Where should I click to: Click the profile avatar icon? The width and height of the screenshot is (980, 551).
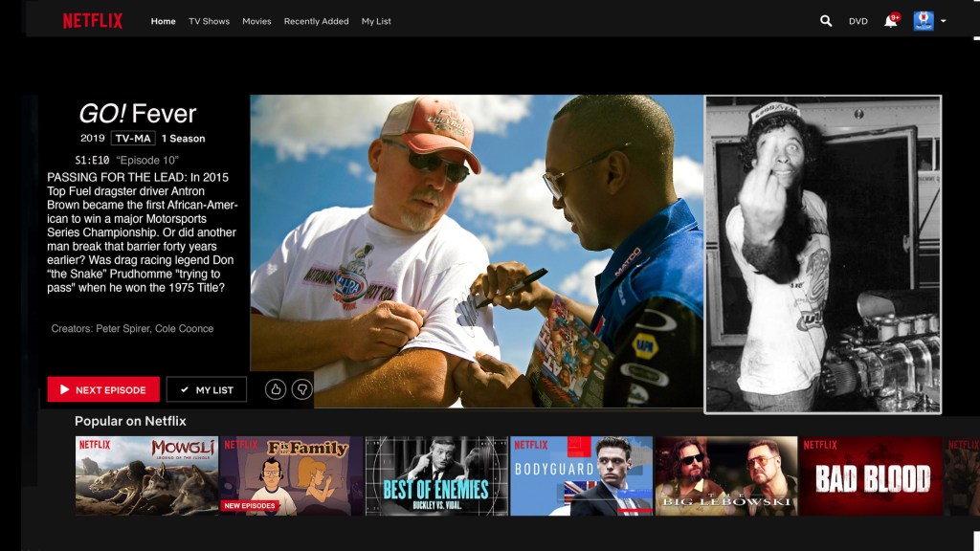(924, 21)
